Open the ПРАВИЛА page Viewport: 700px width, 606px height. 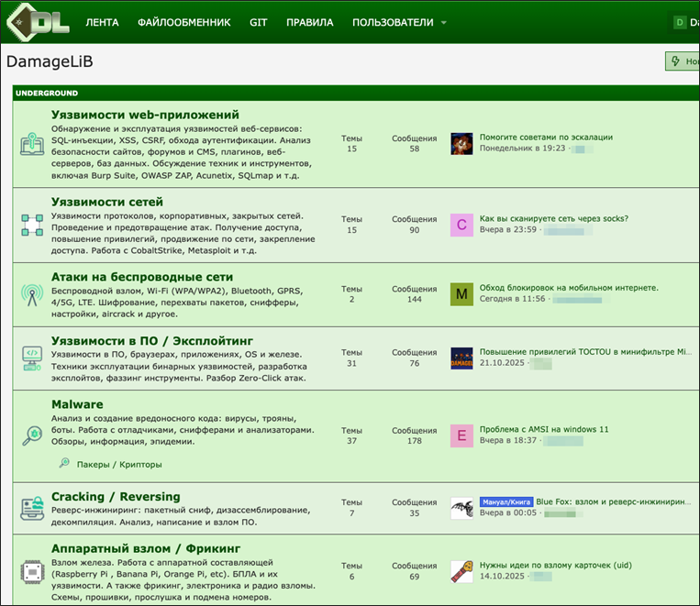click(309, 22)
